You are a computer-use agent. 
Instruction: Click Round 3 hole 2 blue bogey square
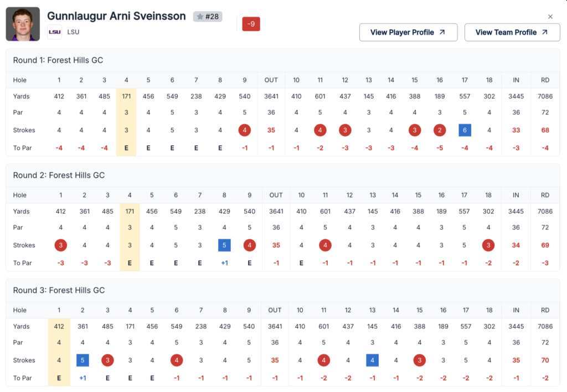click(x=83, y=360)
